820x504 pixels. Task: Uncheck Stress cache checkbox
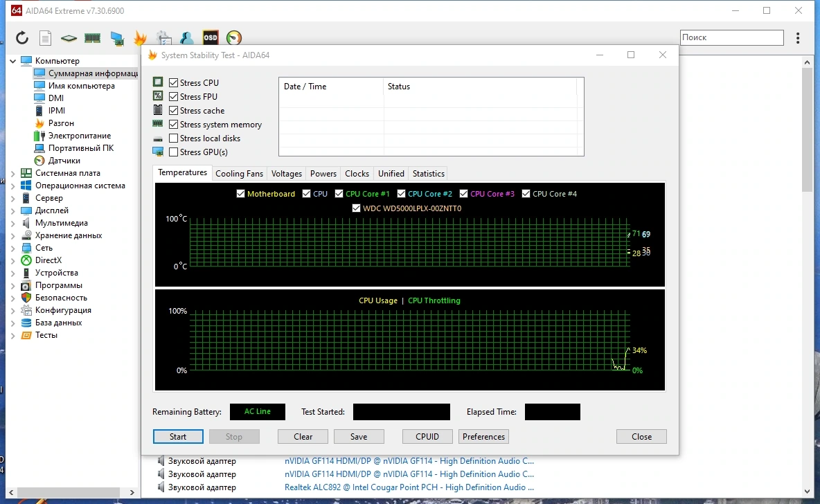tap(174, 110)
